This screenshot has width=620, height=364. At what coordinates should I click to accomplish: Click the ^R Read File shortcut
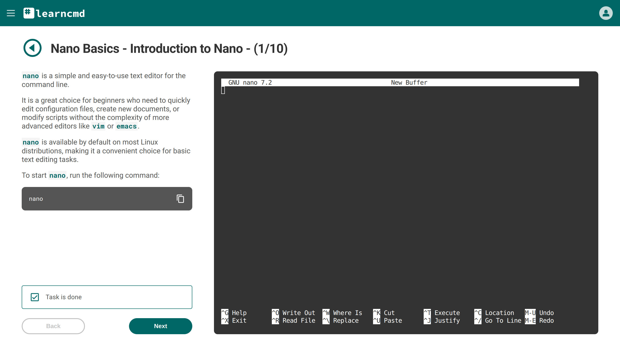(293, 320)
